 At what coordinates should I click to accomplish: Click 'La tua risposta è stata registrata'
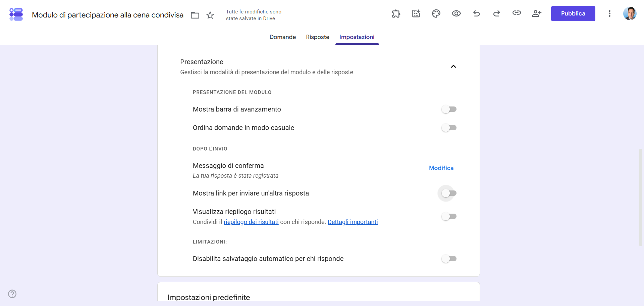pyautogui.click(x=235, y=176)
